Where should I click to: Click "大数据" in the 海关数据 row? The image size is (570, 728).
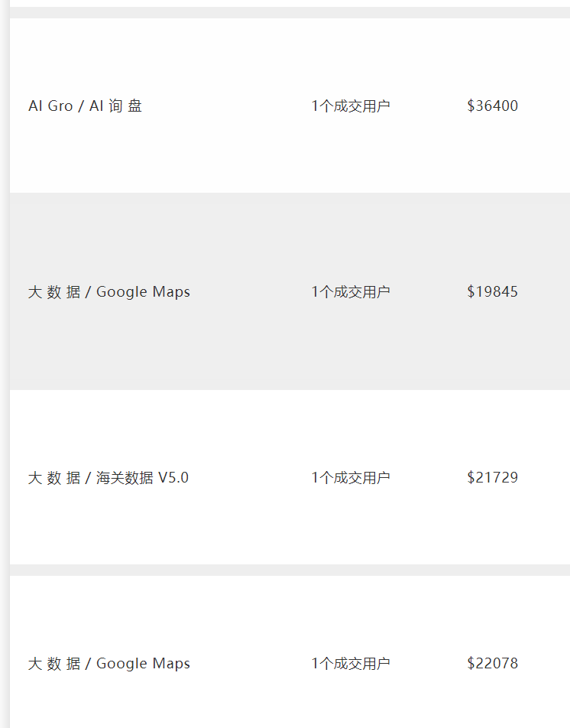(54, 478)
